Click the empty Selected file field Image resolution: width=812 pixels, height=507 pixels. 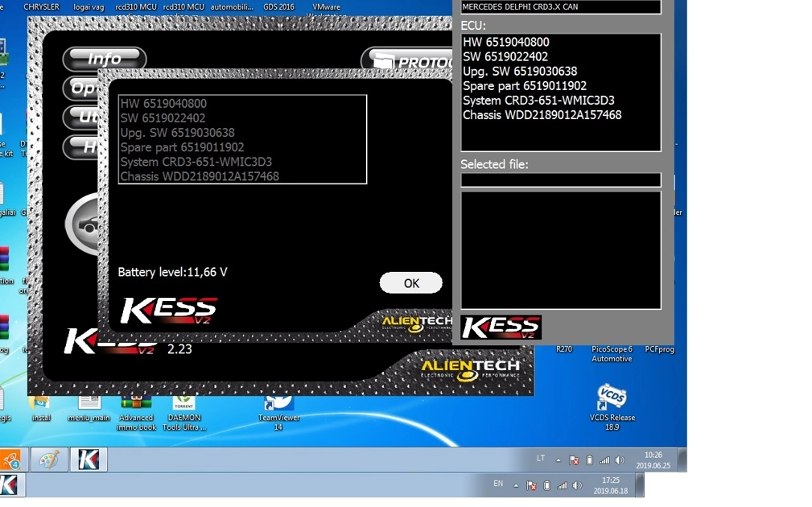click(x=561, y=179)
